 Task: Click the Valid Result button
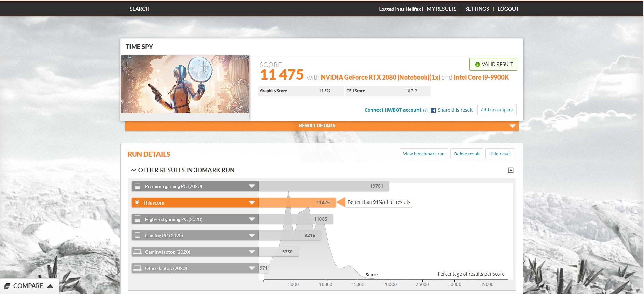pyautogui.click(x=493, y=64)
